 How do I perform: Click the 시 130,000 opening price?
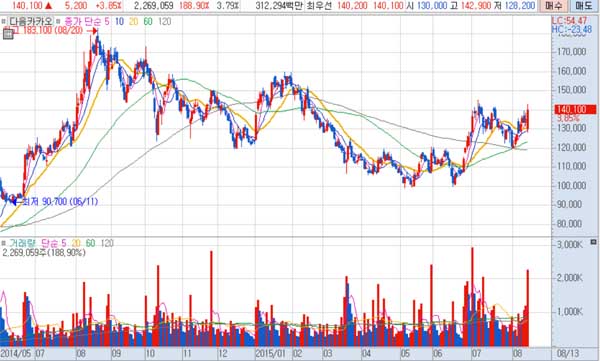(426, 6)
